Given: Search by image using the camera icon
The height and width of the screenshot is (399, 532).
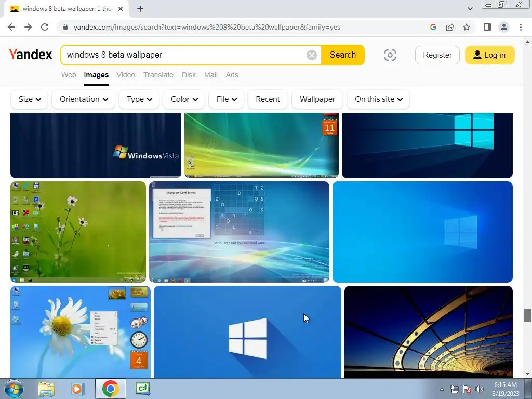Looking at the screenshot, I should [390, 55].
